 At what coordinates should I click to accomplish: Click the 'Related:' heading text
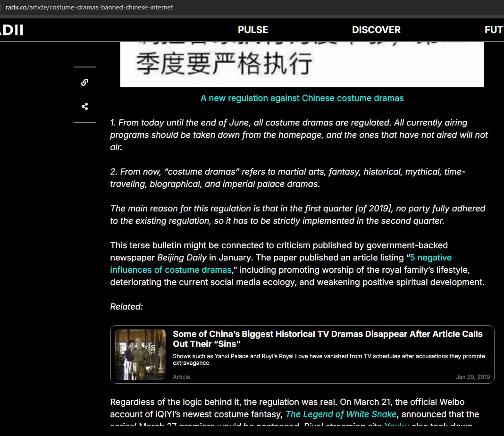click(x=126, y=307)
